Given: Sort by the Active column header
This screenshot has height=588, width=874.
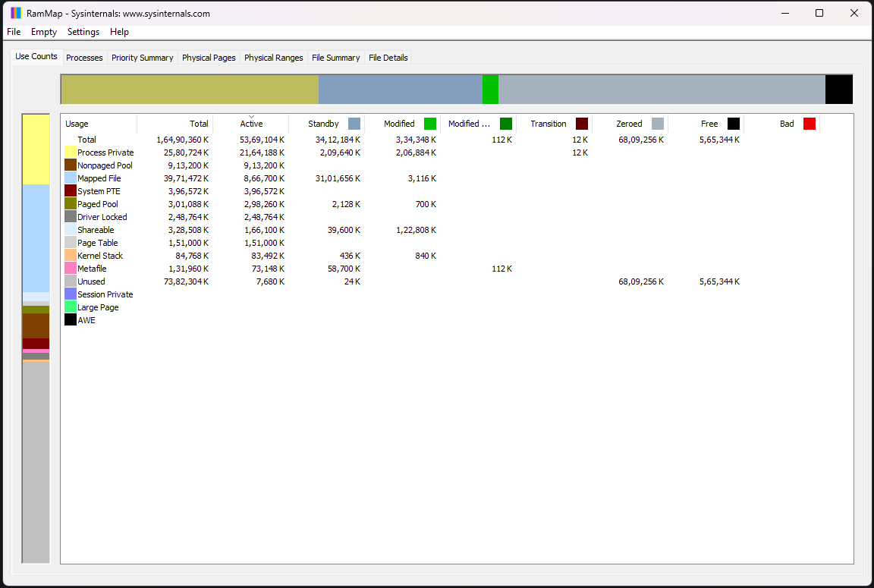Looking at the screenshot, I should (251, 124).
